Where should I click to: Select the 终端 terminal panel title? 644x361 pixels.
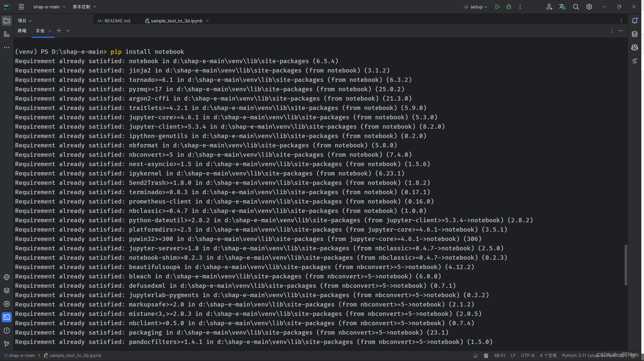[x=22, y=31]
